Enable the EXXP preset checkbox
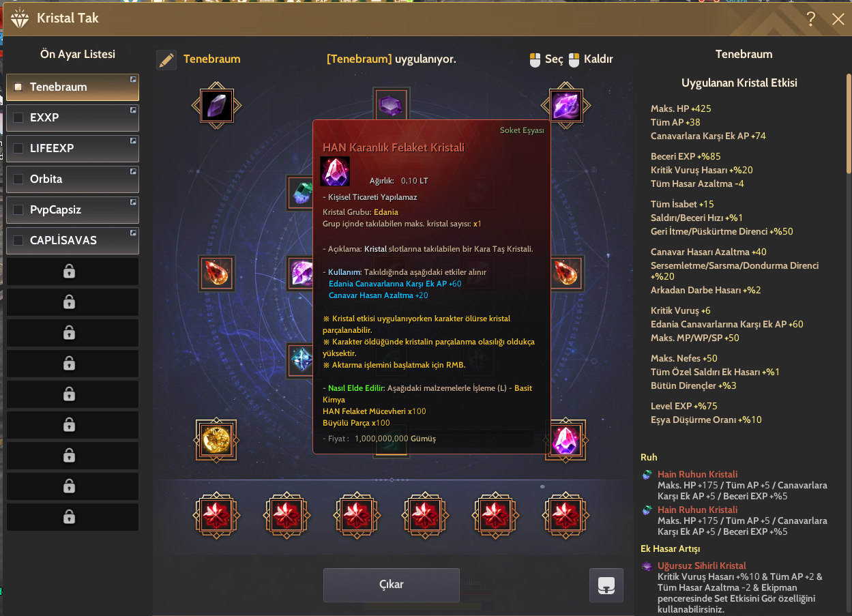 click(18, 117)
